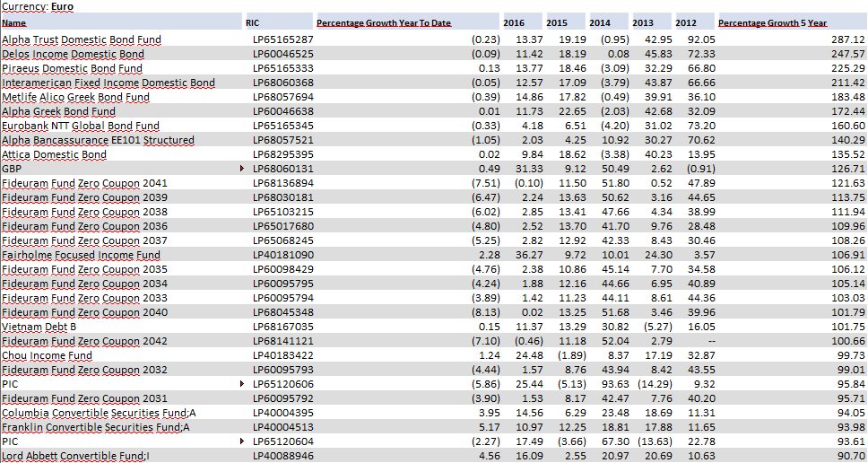Click red overflow marker beside LP65120604
The width and height of the screenshot is (868, 463).
coord(241,441)
